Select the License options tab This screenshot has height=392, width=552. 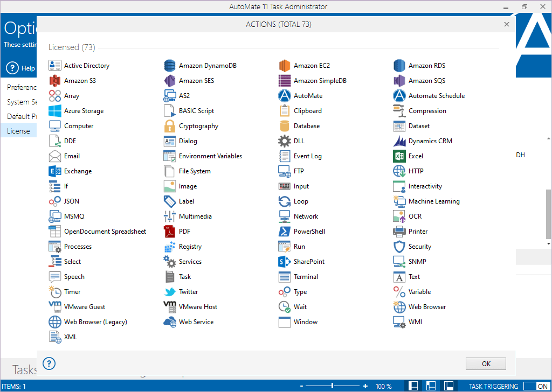click(x=18, y=131)
